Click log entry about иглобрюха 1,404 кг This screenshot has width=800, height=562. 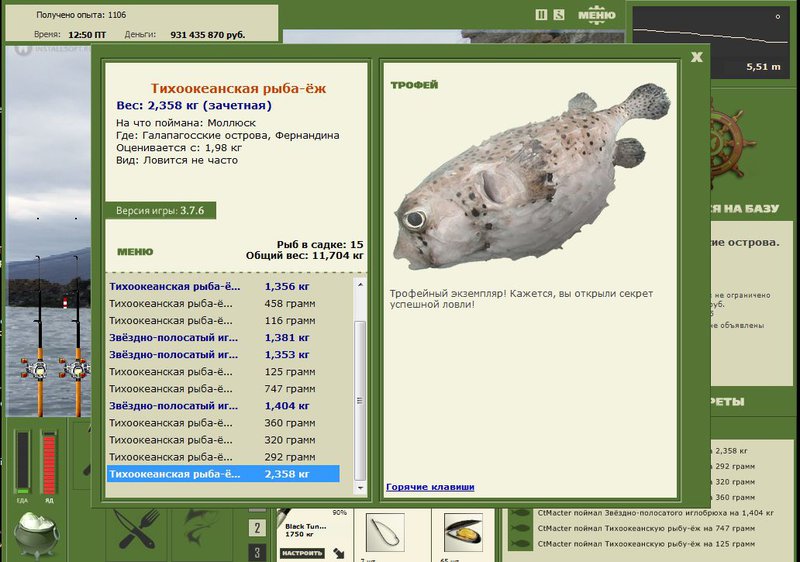(x=655, y=513)
